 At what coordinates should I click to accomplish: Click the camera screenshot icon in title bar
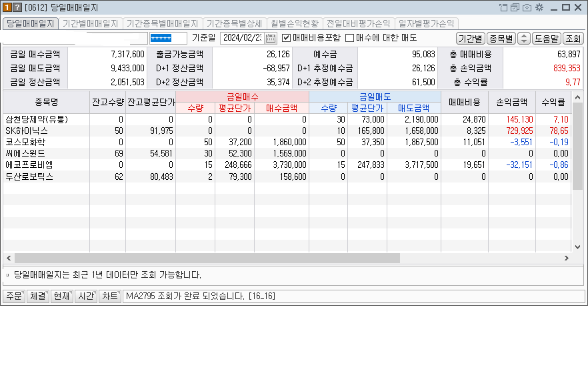pos(527,7)
